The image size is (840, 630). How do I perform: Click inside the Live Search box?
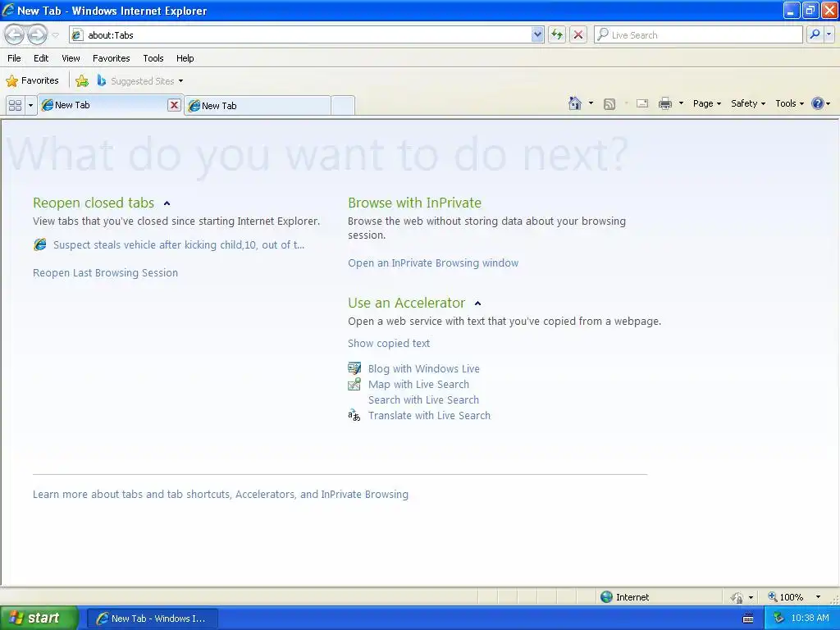[x=698, y=34]
